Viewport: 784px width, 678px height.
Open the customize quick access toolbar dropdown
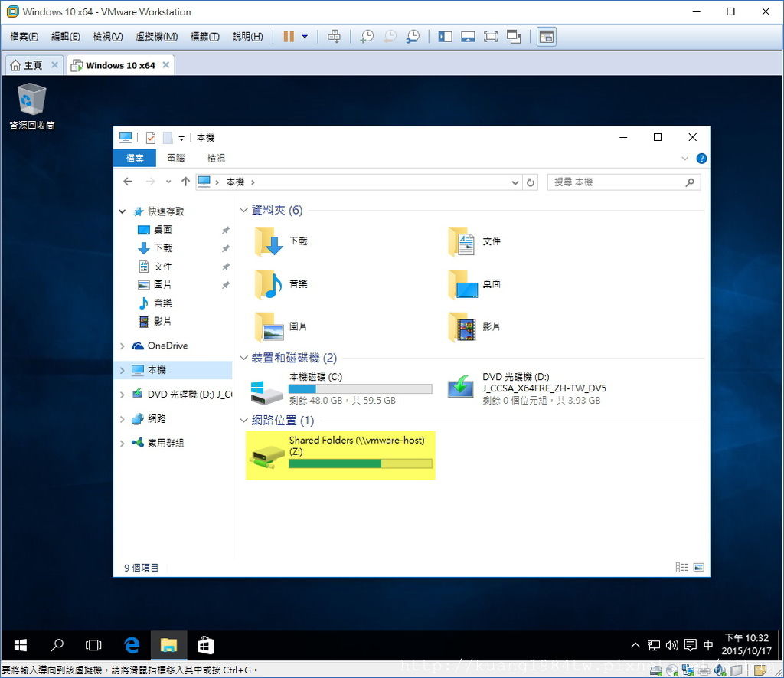[x=181, y=138]
